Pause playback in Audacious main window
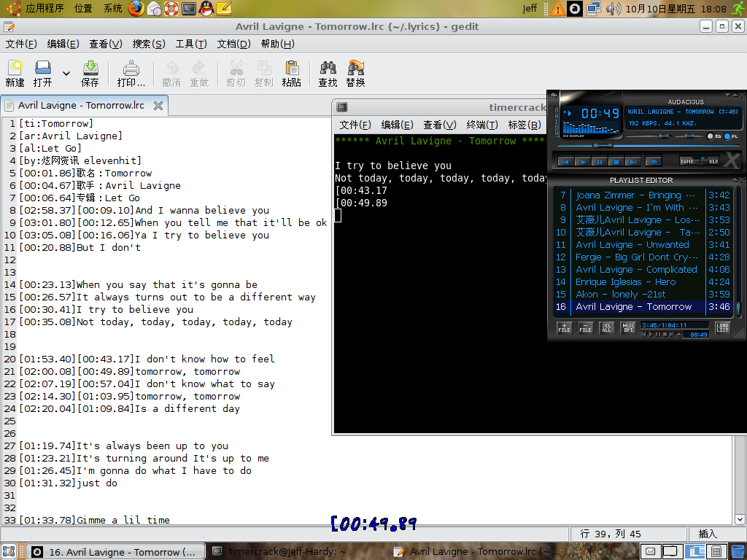This screenshot has width=747, height=560. (600, 162)
